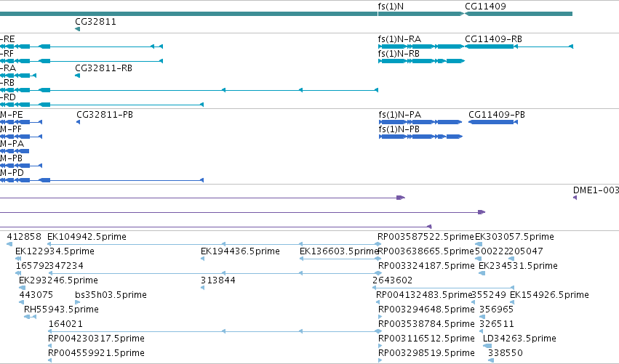Select the RP003116512.5prime EST label
This screenshot has height=364, width=619.
pyautogui.click(x=426, y=339)
